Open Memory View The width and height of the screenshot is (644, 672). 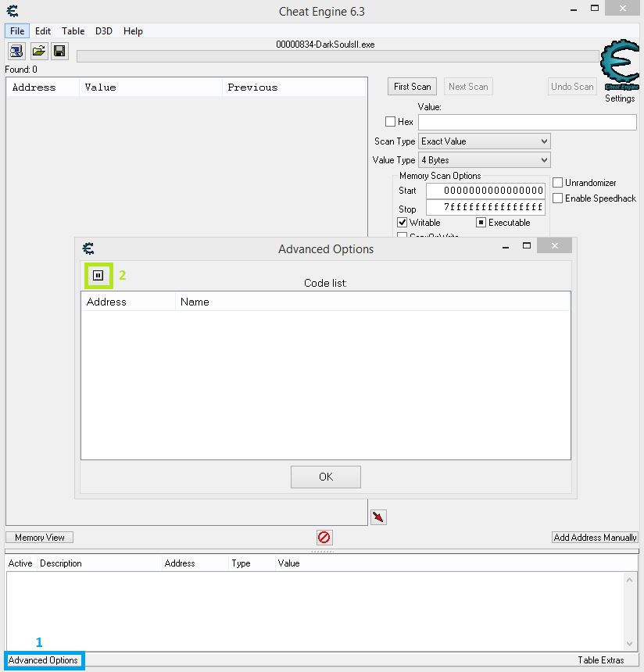pos(39,538)
